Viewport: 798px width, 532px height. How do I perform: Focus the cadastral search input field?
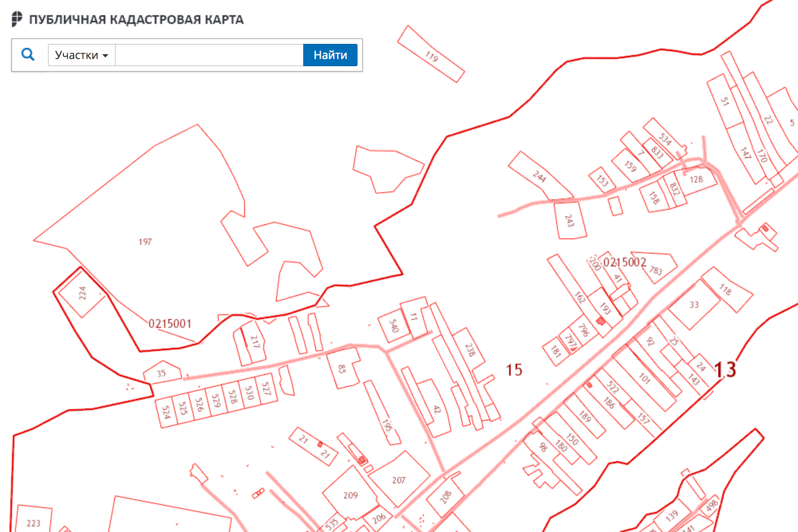(x=209, y=55)
